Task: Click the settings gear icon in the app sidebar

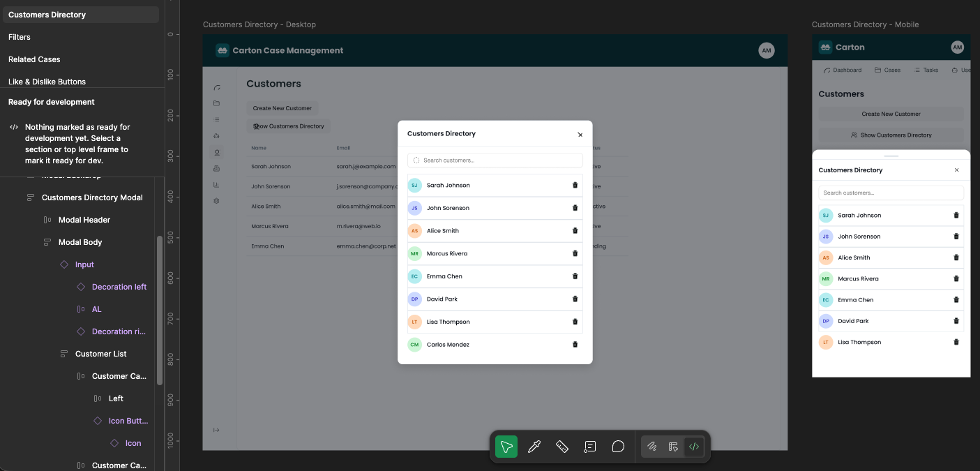Action: pyautogui.click(x=216, y=201)
